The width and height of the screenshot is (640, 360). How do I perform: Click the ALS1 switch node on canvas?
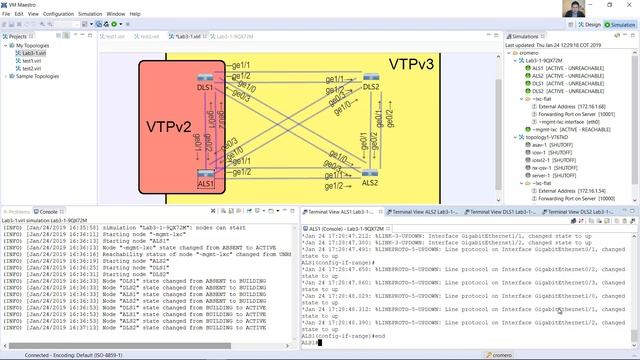[x=205, y=174]
